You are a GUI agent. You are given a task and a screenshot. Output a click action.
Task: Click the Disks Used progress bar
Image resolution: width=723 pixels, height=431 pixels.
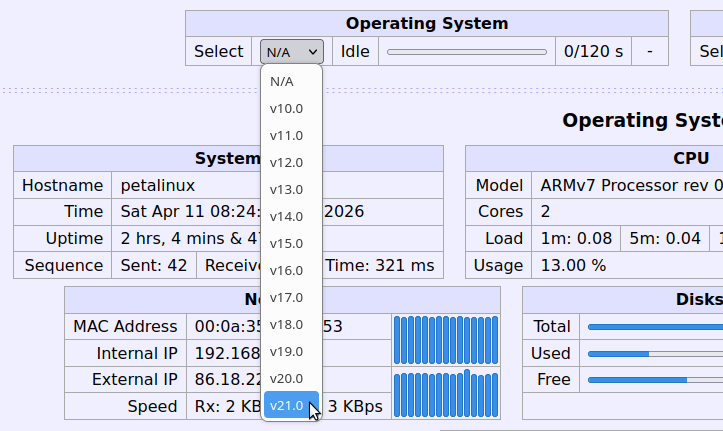(x=655, y=353)
